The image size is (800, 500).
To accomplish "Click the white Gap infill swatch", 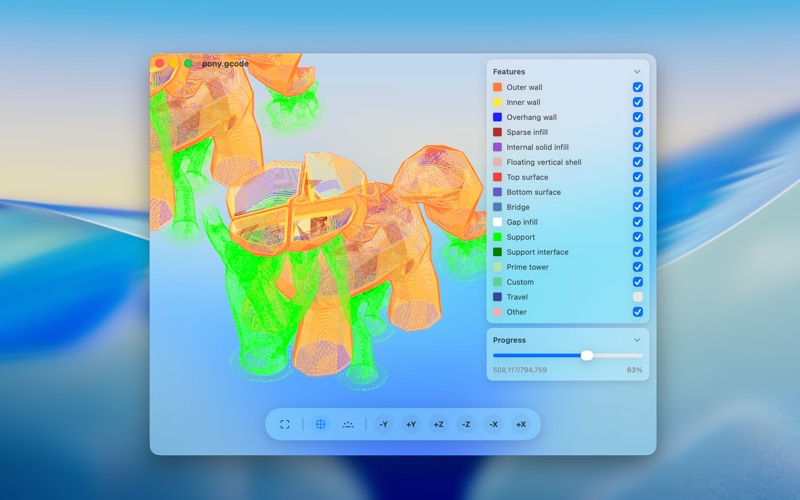I will coord(497,222).
